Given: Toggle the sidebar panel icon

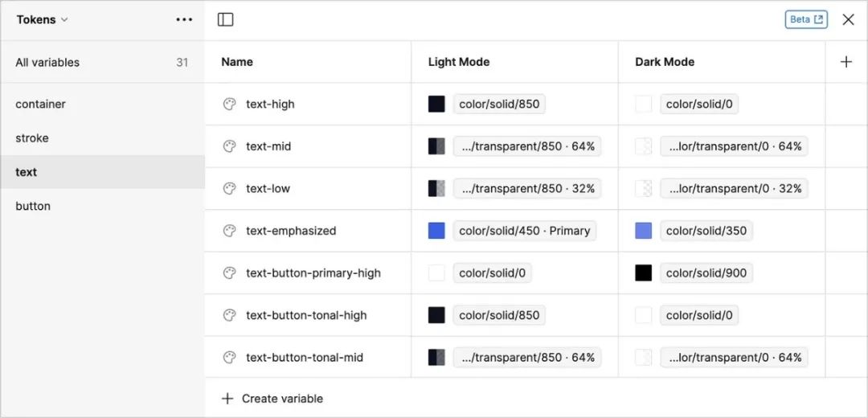Looking at the screenshot, I should [x=226, y=19].
